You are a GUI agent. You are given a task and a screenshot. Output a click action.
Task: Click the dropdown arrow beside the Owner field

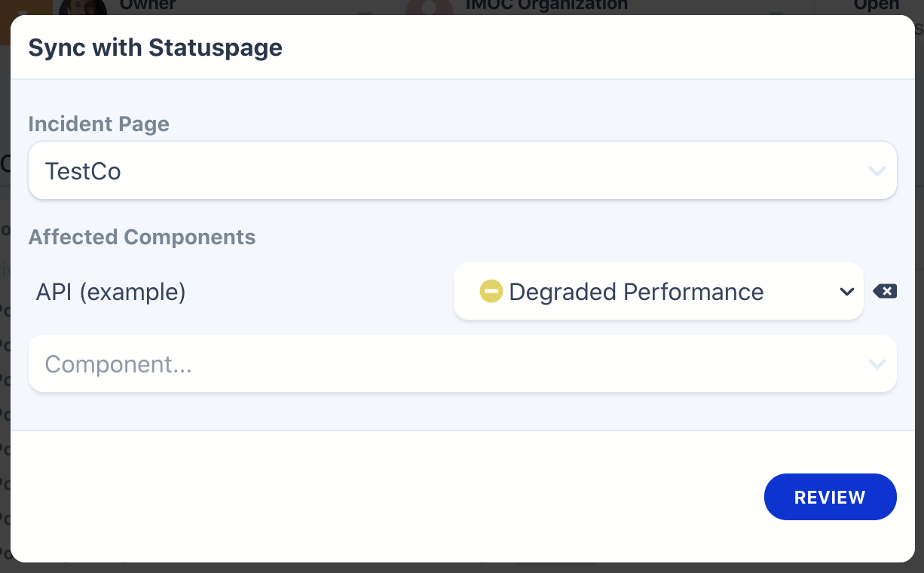click(364, 12)
